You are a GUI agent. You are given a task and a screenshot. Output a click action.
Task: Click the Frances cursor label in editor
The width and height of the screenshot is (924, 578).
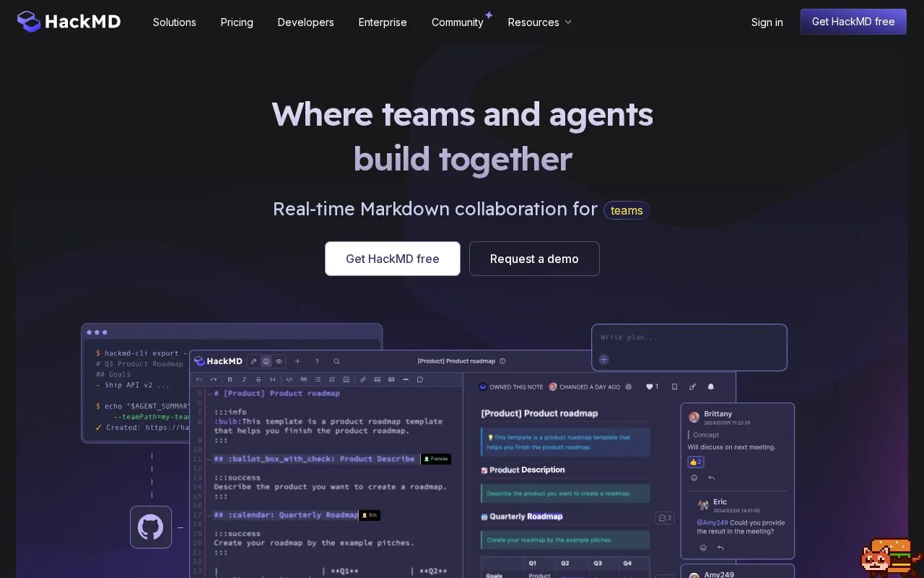[436, 459]
